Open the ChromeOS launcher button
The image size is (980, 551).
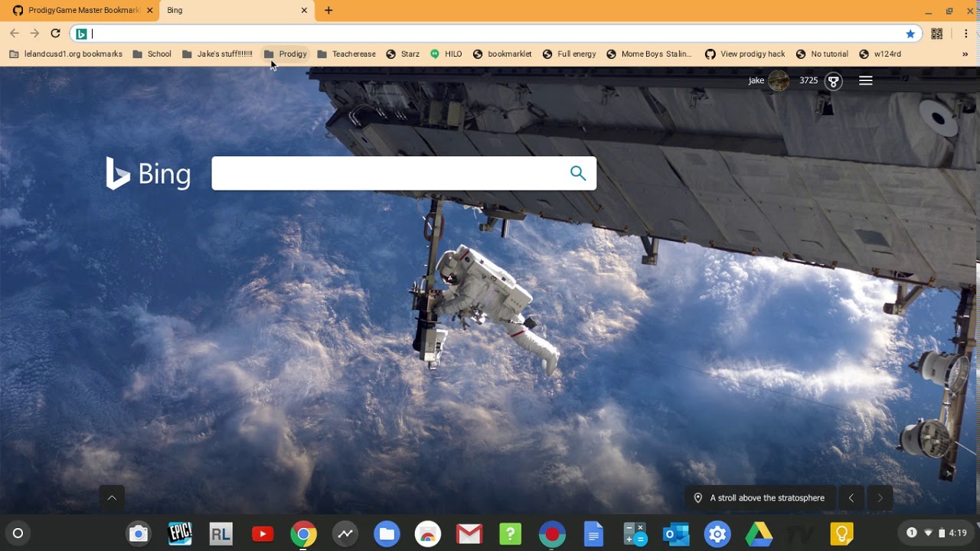click(18, 533)
